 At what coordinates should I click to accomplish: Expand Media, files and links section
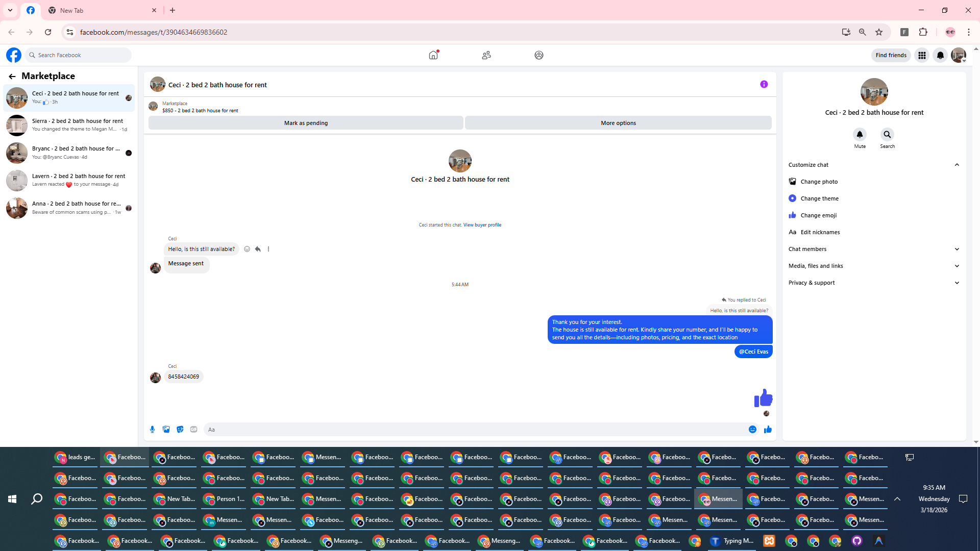(957, 266)
